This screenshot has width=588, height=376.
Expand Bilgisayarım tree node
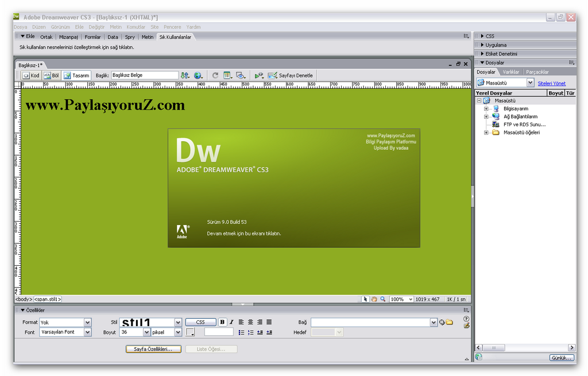pos(486,108)
